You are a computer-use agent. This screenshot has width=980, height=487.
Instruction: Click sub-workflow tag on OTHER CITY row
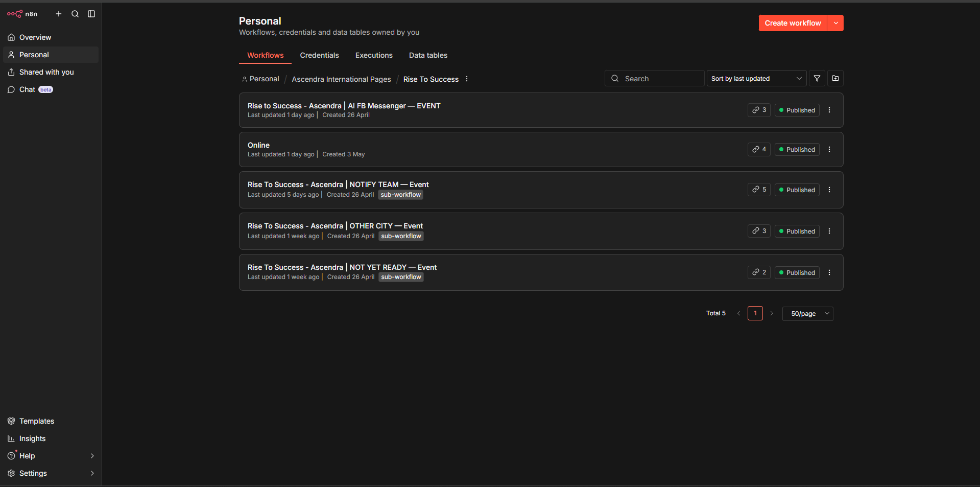pyautogui.click(x=401, y=236)
